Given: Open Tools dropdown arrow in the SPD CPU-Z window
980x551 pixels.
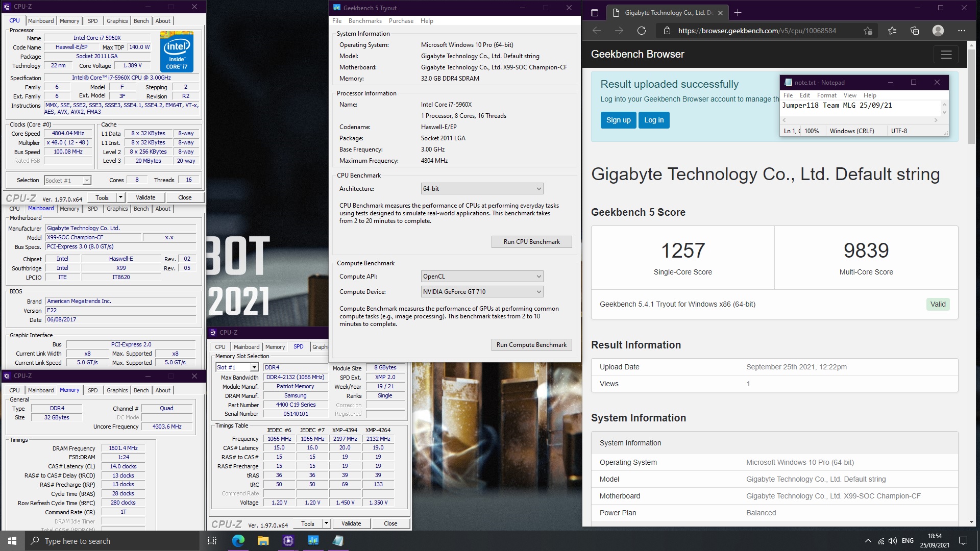Looking at the screenshot, I should tap(326, 523).
